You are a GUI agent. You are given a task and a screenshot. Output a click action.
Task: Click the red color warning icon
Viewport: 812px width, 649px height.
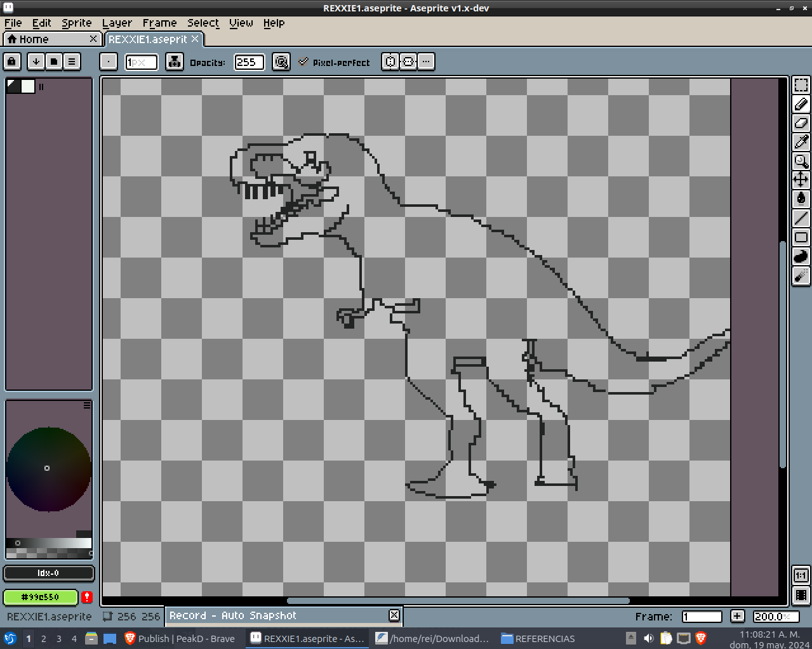(x=87, y=597)
